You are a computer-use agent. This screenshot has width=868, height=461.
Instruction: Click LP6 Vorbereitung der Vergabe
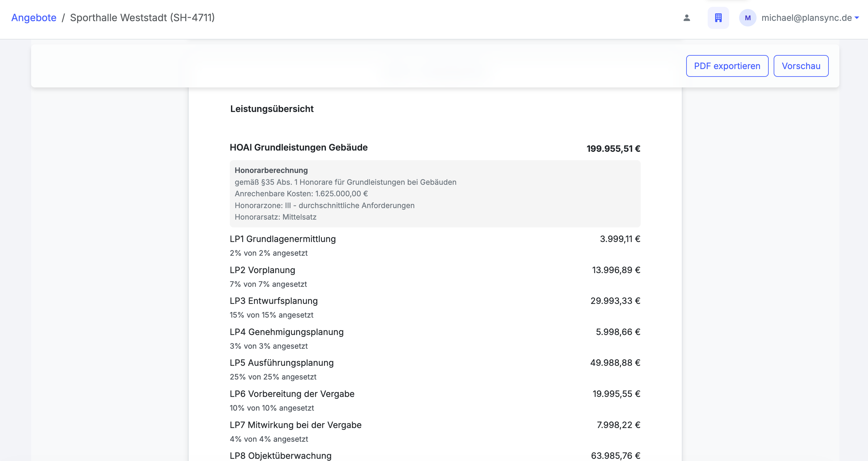(292, 394)
